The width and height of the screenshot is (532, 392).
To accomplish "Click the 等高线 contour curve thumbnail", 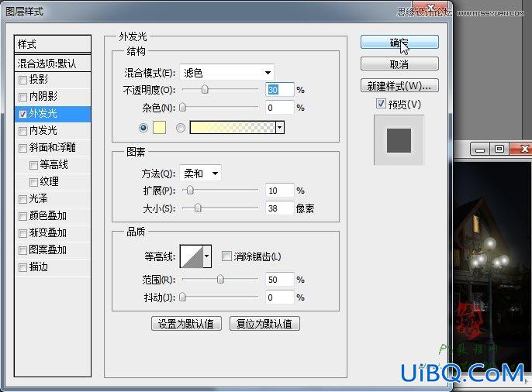I will (192, 256).
